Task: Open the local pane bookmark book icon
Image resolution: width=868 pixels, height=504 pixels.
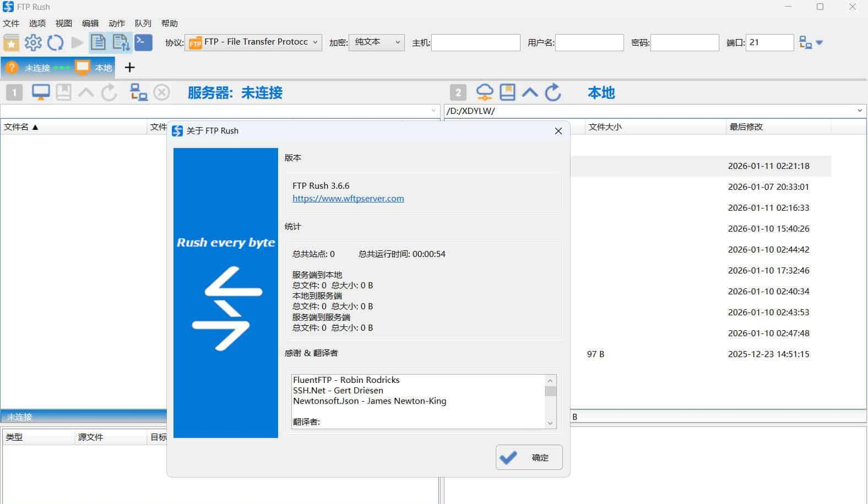Action: tap(507, 92)
